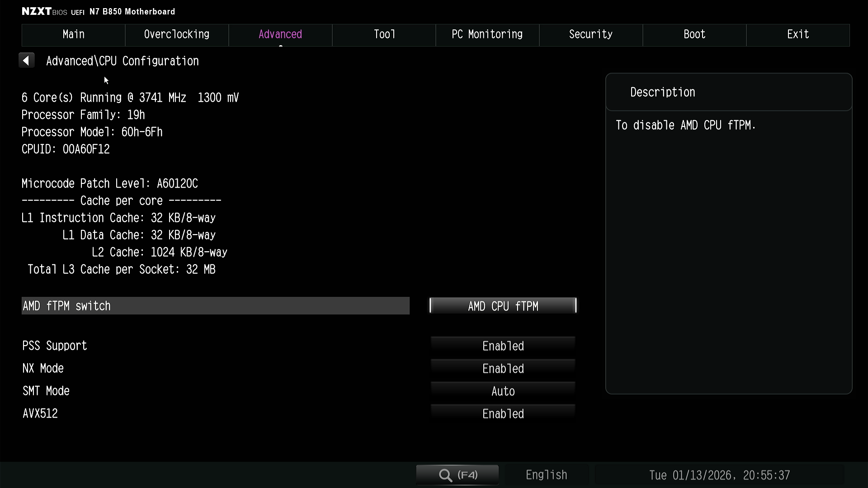Toggle NX Mode Enabled setting
This screenshot has width=868, height=488.
(x=503, y=369)
